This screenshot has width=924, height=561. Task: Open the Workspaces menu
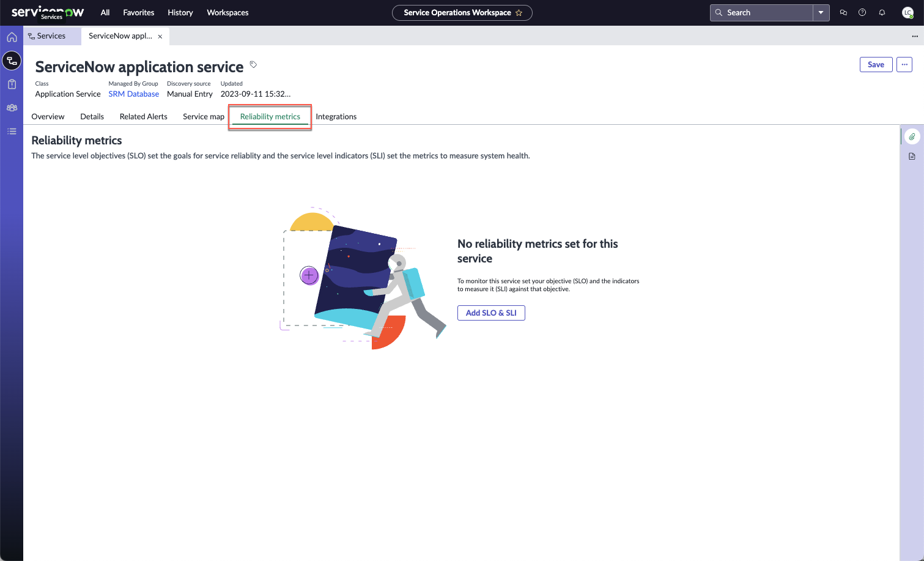[227, 12]
